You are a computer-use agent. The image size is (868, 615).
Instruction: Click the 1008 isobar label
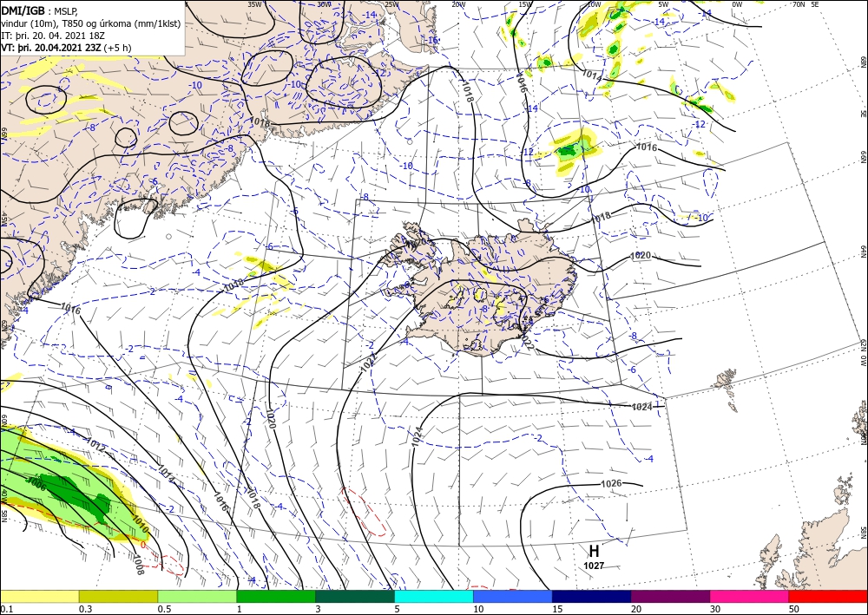click(137, 565)
